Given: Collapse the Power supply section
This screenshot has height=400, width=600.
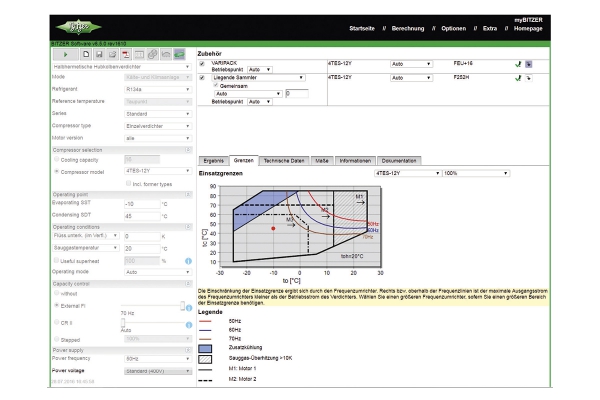Looking at the screenshot, I should click(x=188, y=350).
